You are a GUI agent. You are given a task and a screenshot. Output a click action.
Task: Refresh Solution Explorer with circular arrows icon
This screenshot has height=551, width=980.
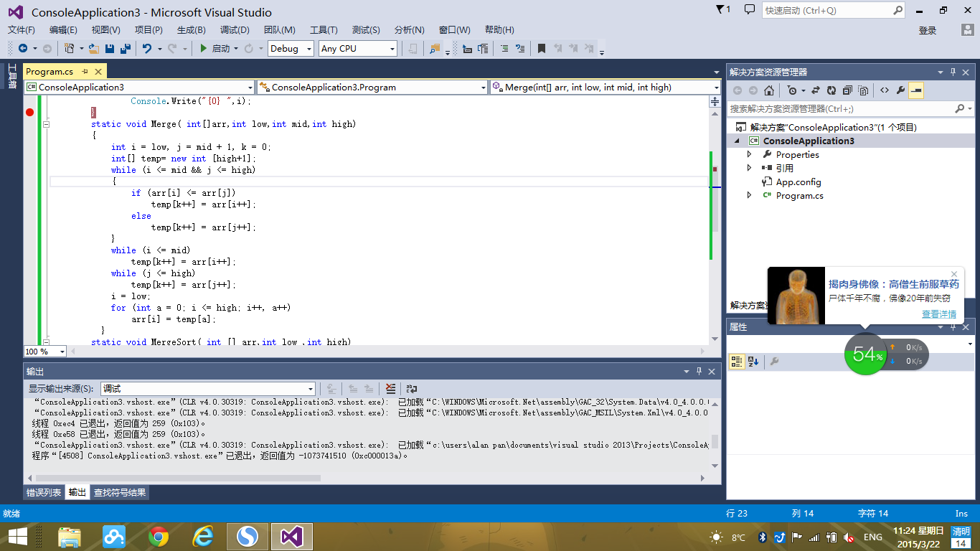[831, 90]
